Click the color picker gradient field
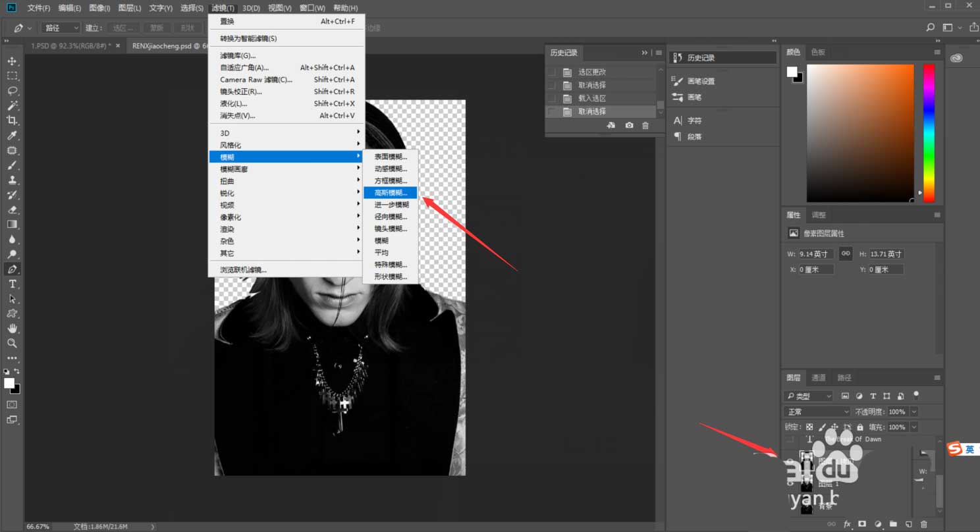 click(x=860, y=133)
